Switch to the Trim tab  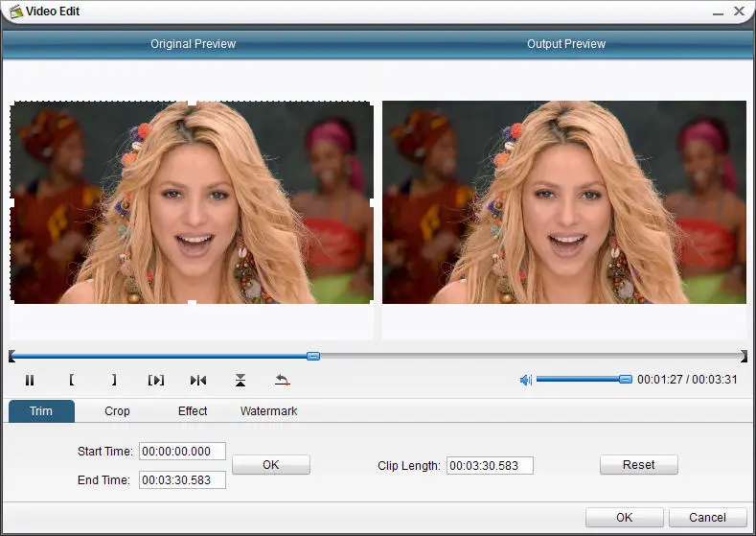[x=41, y=411]
